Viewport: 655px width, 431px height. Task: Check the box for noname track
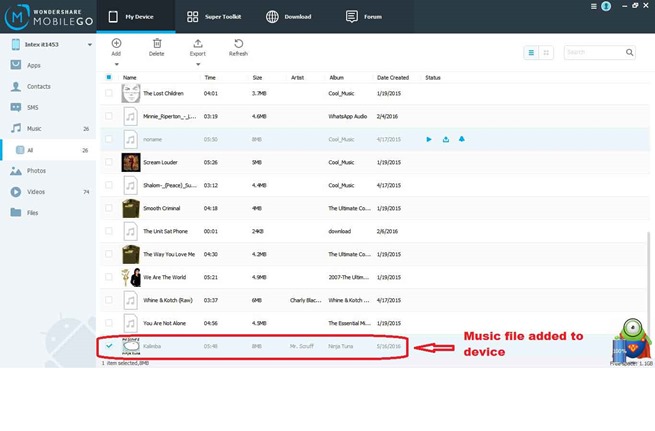(109, 139)
